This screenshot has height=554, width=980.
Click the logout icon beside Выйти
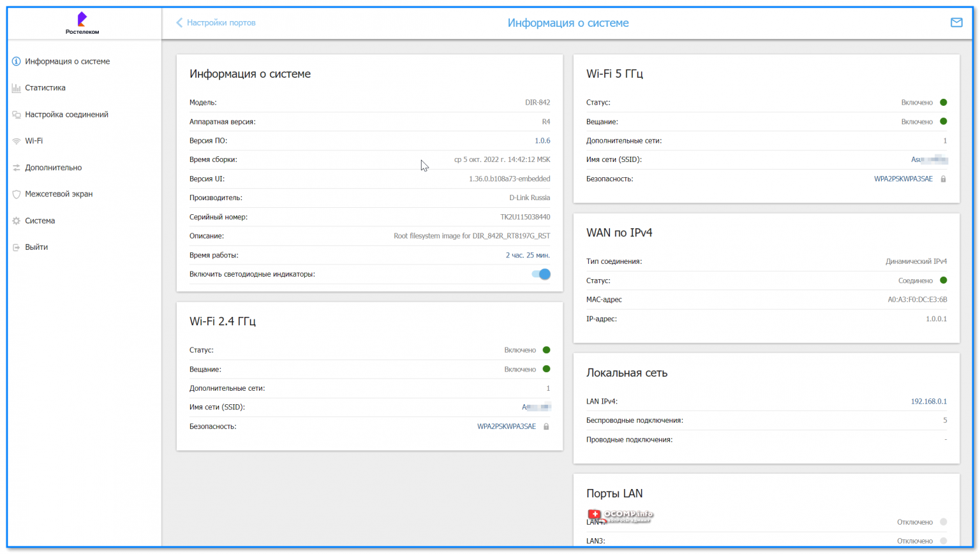tap(17, 247)
